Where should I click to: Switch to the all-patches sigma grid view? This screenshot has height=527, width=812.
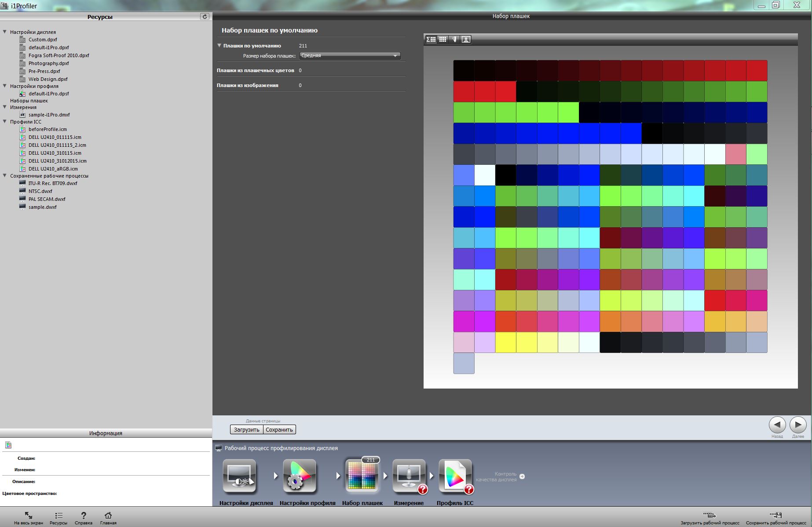431,40
